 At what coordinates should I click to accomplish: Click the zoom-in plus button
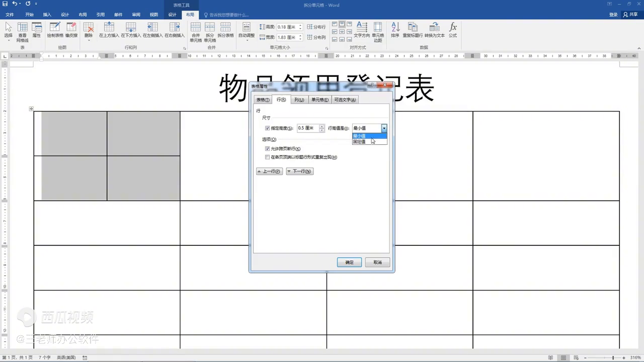coord(624,357)
